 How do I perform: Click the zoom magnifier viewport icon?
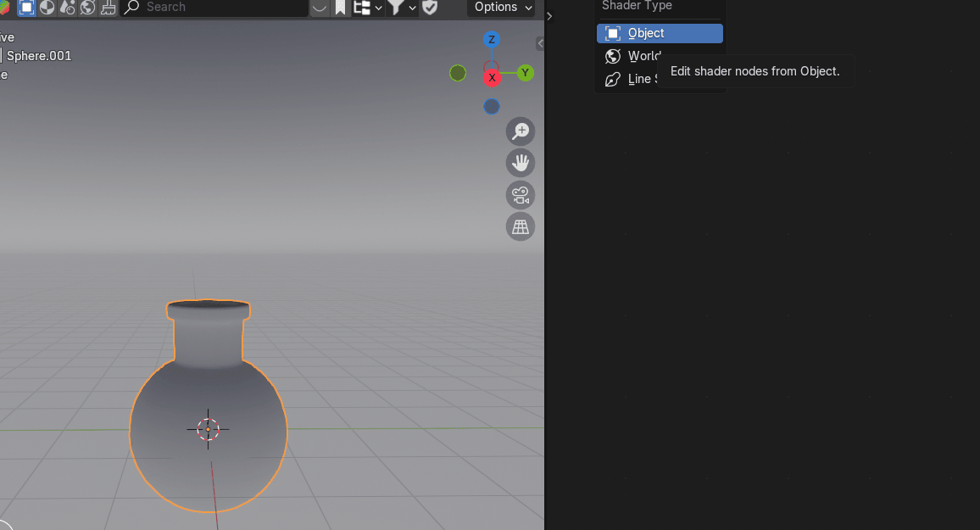point(521,131)
